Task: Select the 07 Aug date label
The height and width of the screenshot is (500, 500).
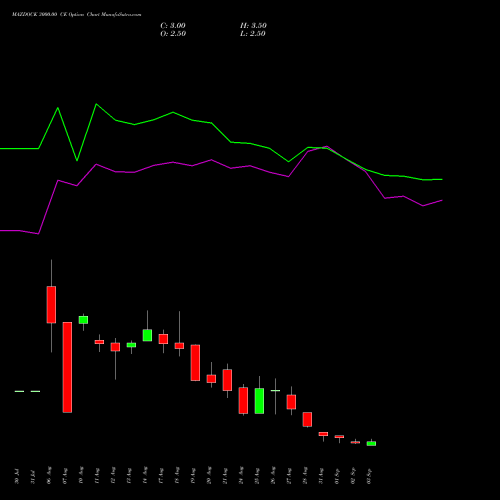Action: pos(65,475)
